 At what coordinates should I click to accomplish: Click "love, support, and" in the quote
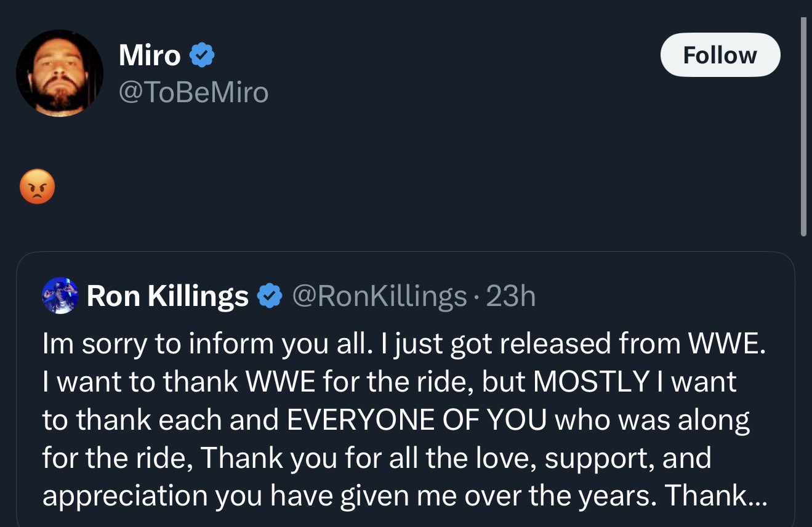tap(617, 458)
